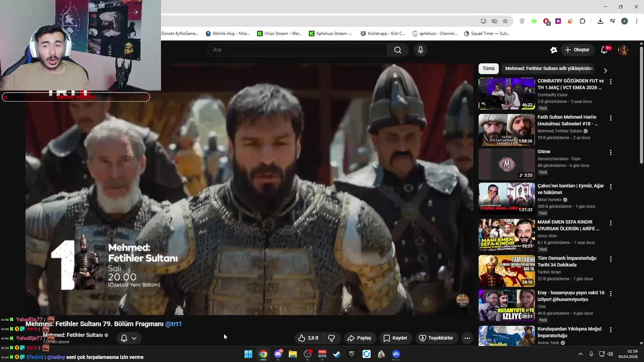Click the YouTube search input field
Image resolution: width=644 pixels, height=362 pixels.
click(x=297, y=50)
